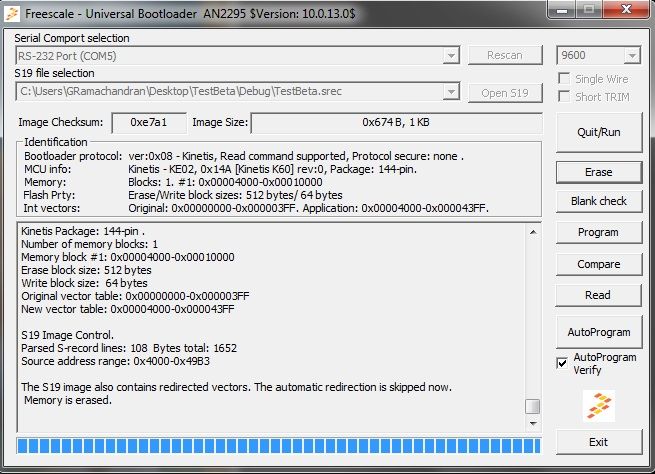This screenshot has width=655, height=474.
Task: Click 'Kinetis Package: 144-pin' log line
Action: tap(83, 231)
